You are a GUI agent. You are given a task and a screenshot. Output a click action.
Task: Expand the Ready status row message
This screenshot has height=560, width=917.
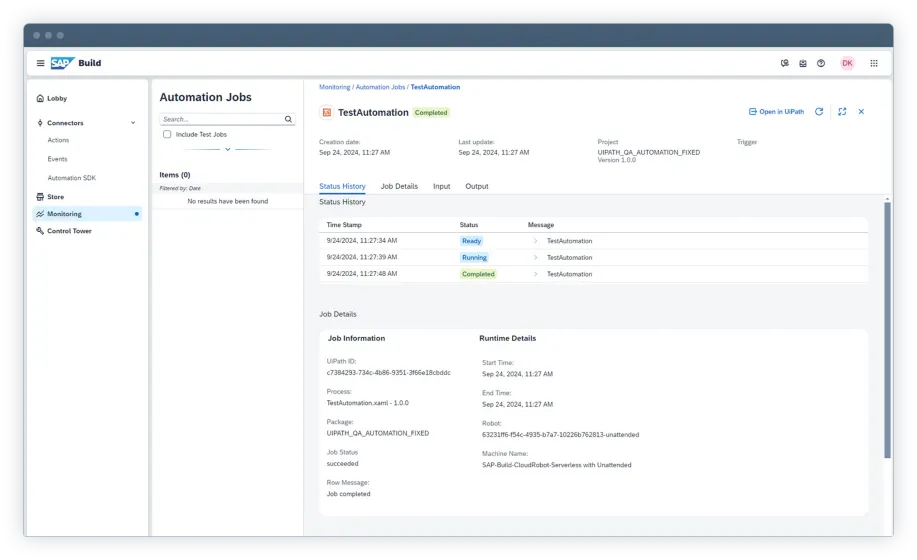(535, 241)
